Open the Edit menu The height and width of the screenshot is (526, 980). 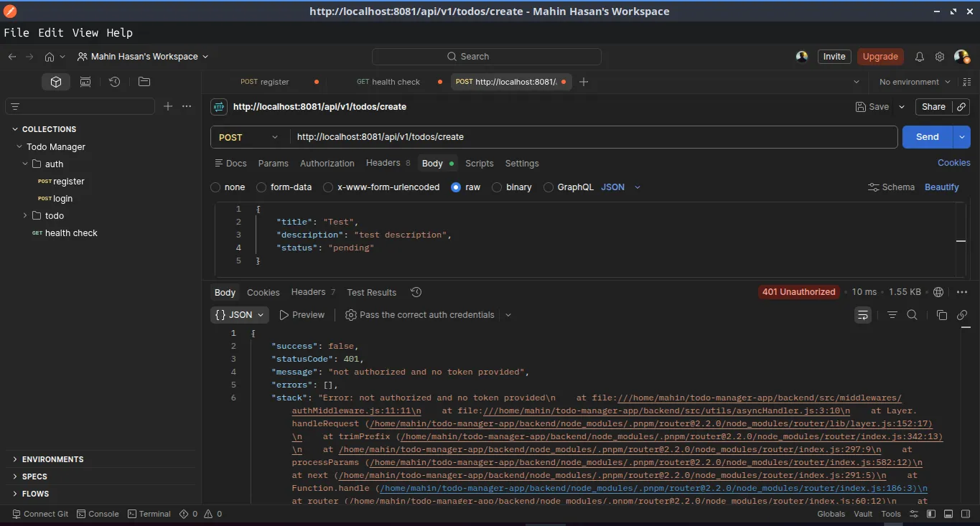pos(51,32)
